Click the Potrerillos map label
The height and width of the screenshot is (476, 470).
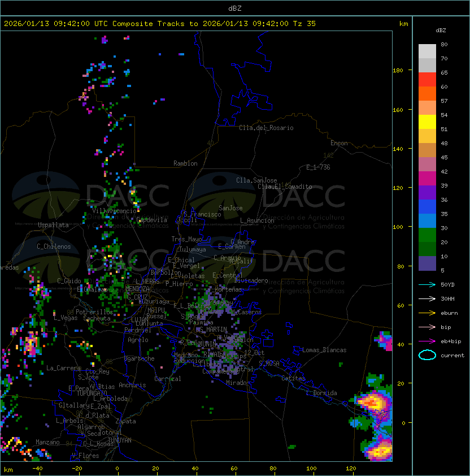click(x=94, y=312)
